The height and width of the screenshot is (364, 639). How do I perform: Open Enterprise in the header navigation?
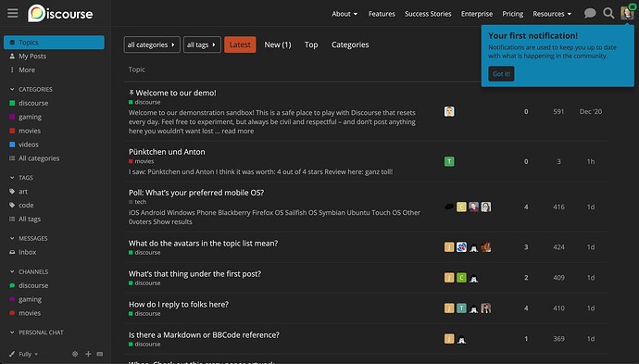pyautogui.click(x=477, y=14)
